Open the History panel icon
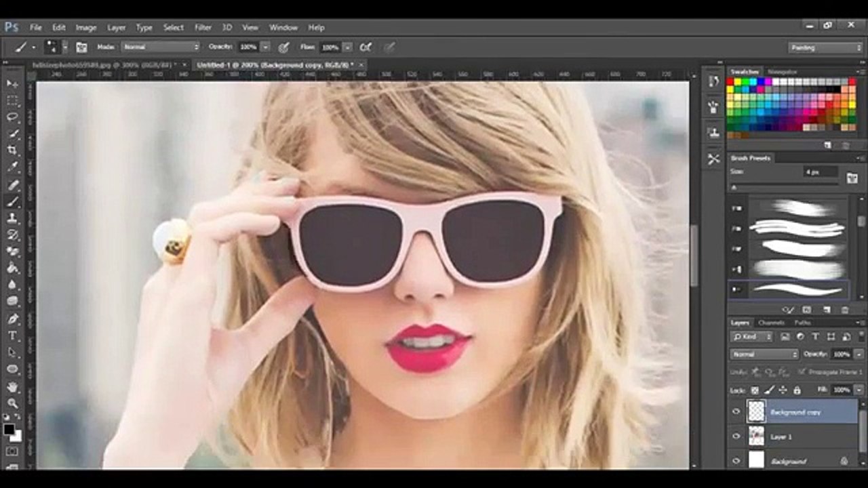 tap(713, 81)
